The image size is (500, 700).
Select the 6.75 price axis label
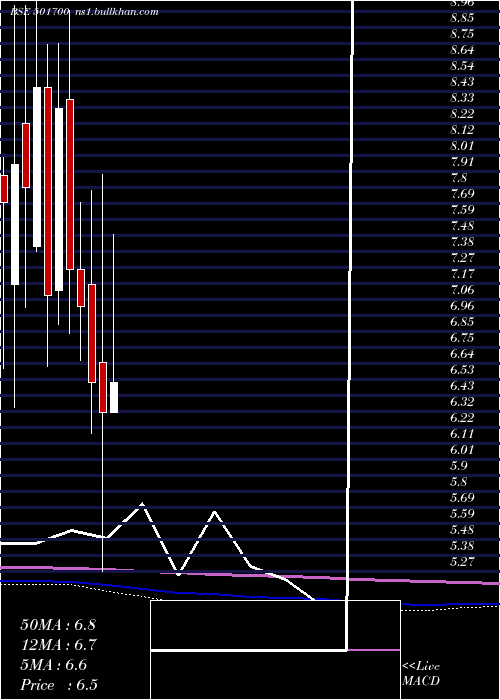click(462, 338)
